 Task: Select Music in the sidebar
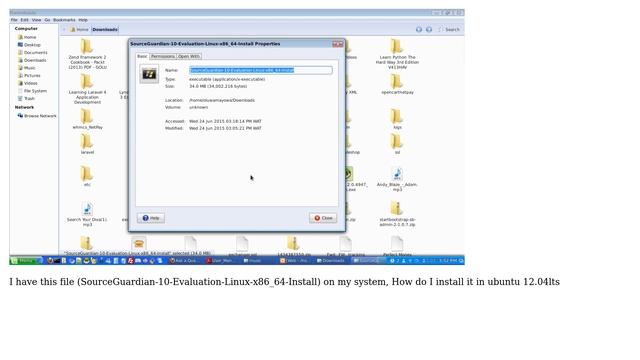coord(27,68)
